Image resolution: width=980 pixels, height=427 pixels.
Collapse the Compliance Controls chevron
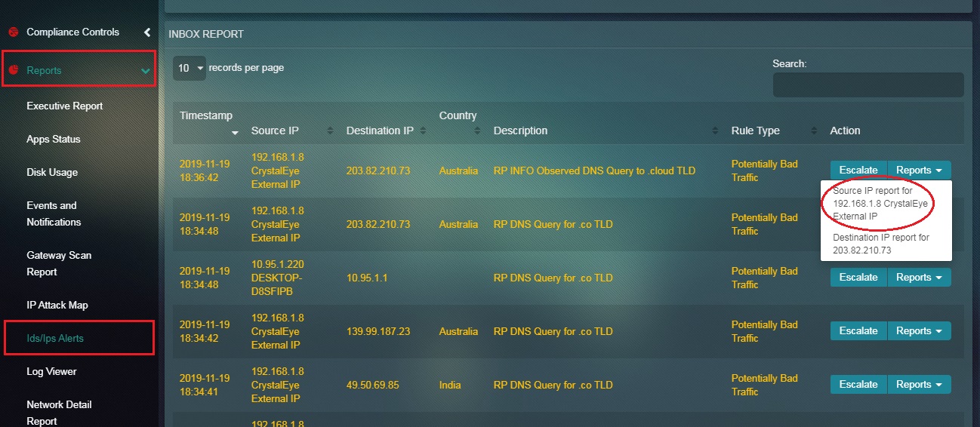[x=147, y=32]
